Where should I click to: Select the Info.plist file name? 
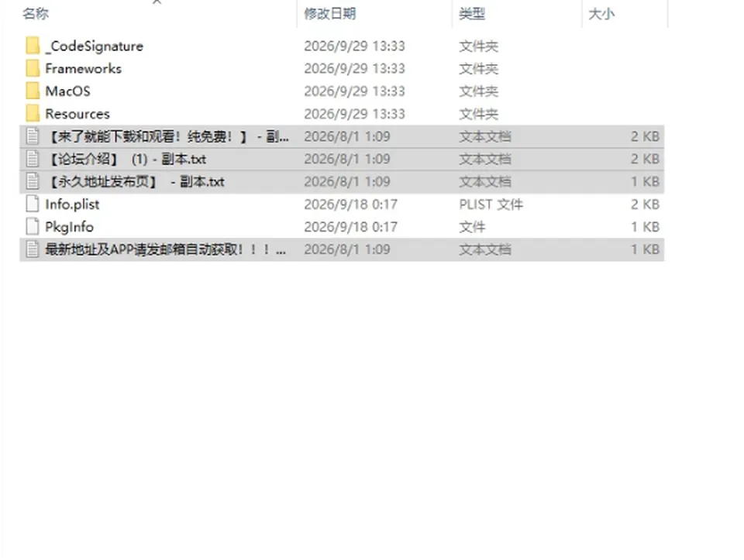click(x=72, y=204)
